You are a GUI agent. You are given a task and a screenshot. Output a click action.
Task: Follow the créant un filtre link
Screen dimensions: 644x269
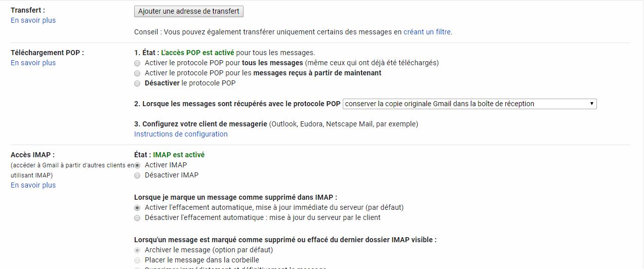(x=427, y=32)
